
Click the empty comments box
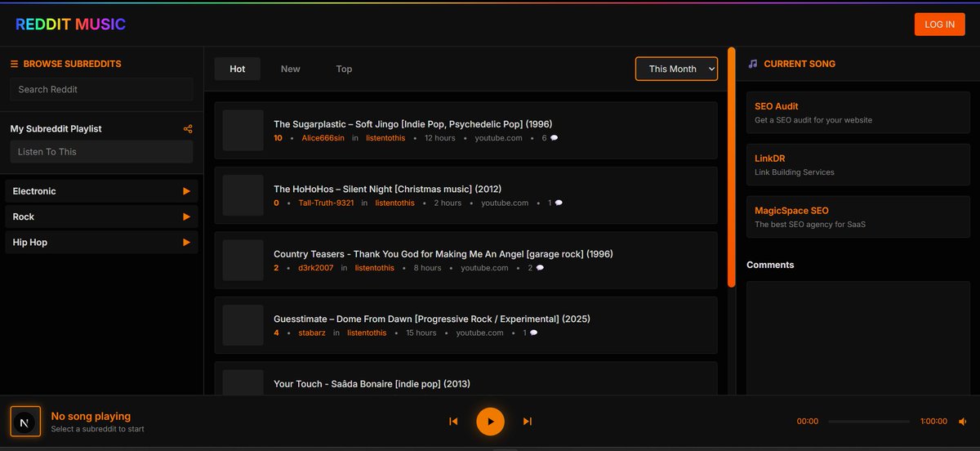tap(857, 338)
